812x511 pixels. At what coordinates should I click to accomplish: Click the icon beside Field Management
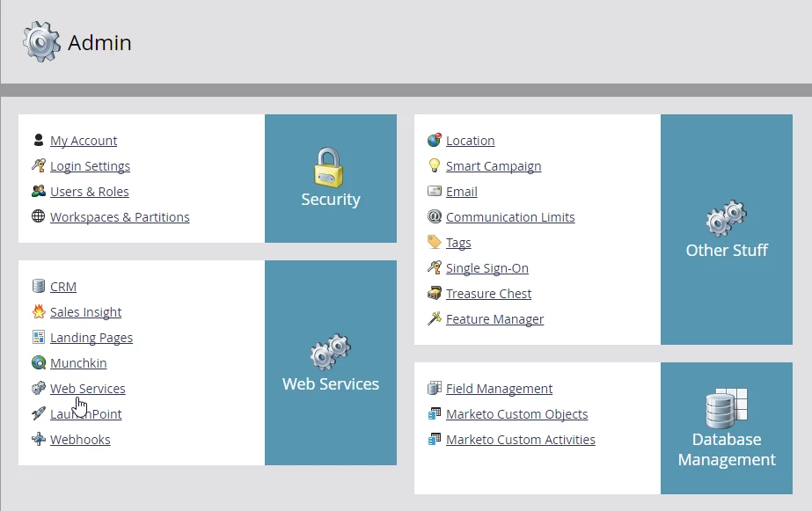point(435,388)
